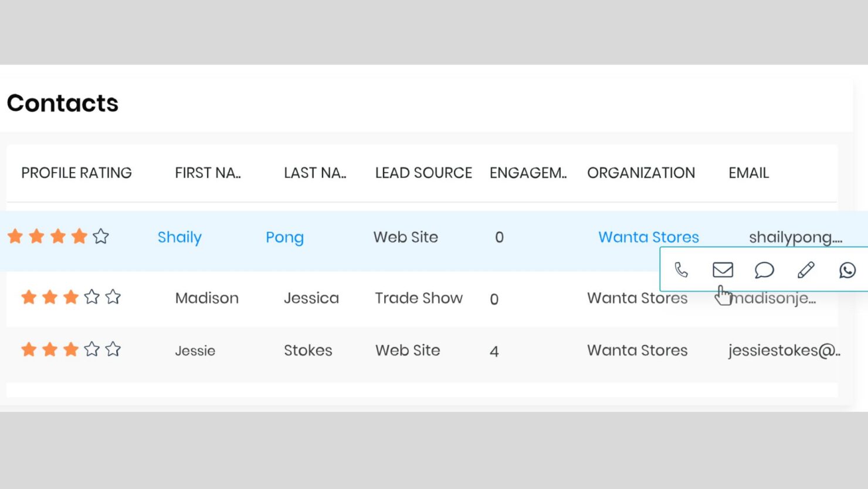Call Shaily Pong using the phone icon

[x=680, y=270]
